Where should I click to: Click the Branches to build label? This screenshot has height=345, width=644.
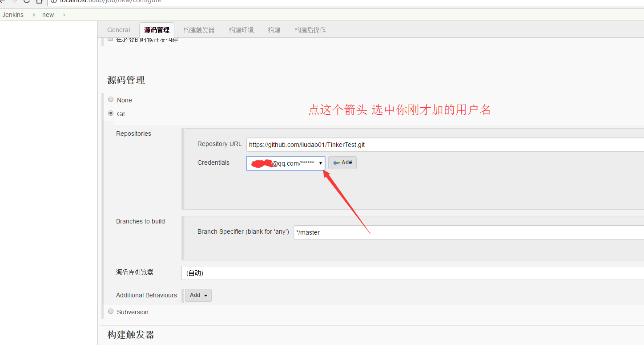click(141, 221)
